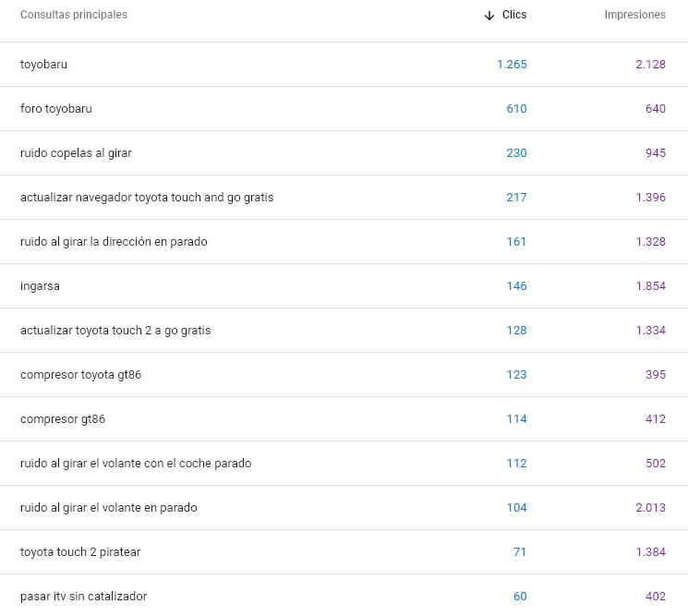Click the Consultas principales header
688x616 pixels.
(74, 15)
